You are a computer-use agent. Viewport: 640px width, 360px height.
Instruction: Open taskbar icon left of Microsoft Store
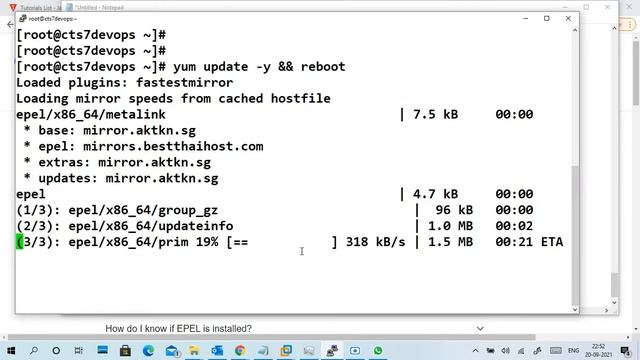(102, 350)
